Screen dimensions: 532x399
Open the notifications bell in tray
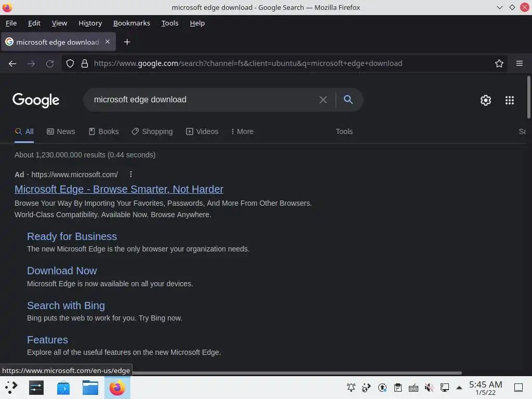point(351,388)
